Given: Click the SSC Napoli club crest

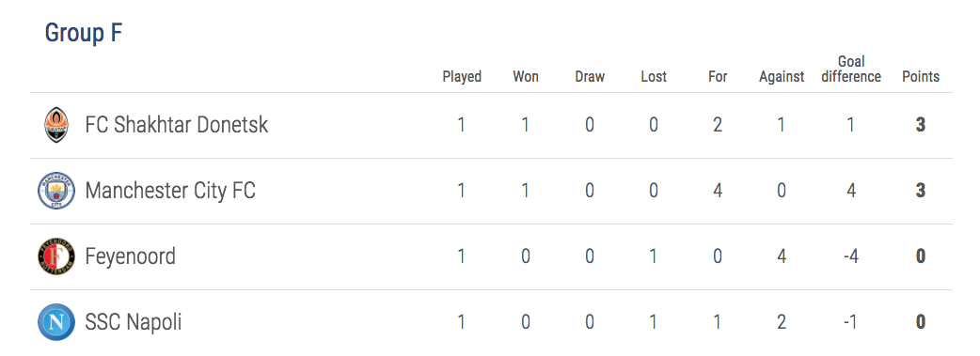Looking at the screenshot, I should tap(56, 322).
